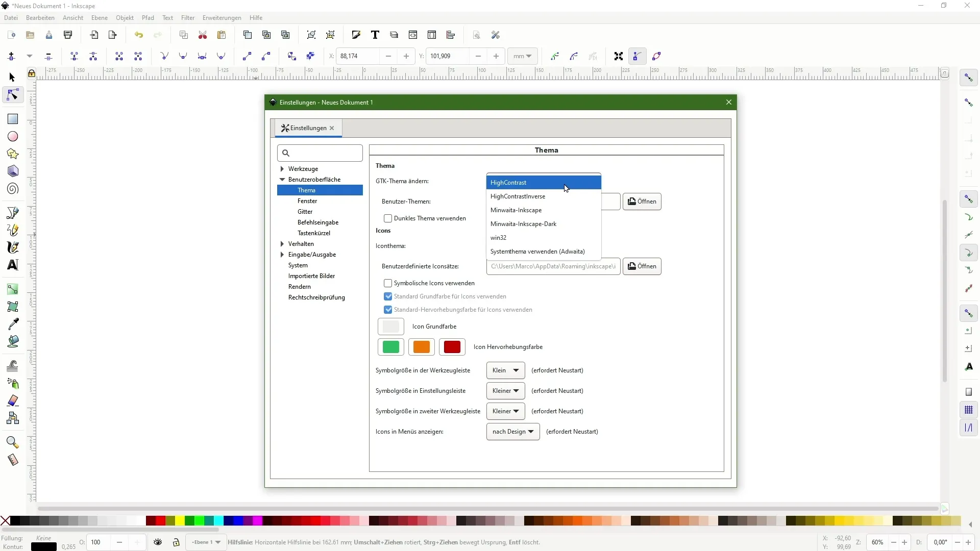Open the Bearbeiten menu

[40, 18]
